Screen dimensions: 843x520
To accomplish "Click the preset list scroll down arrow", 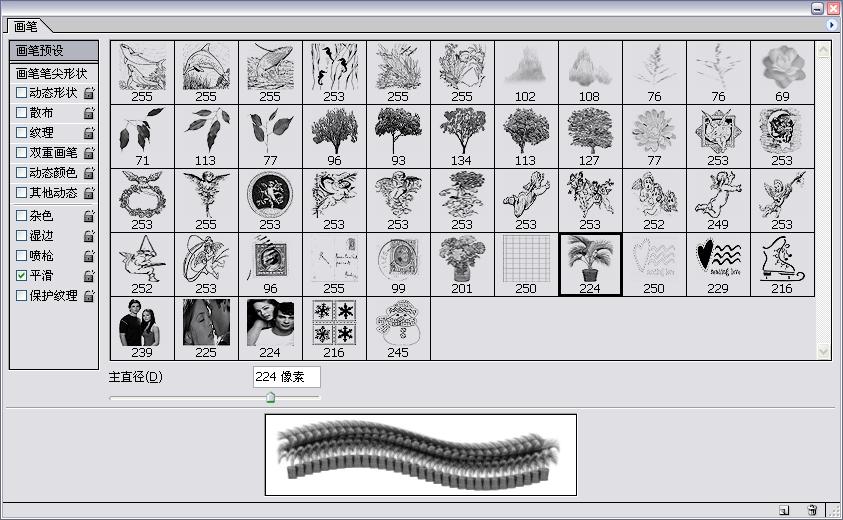I will click(x=823, y=352).
